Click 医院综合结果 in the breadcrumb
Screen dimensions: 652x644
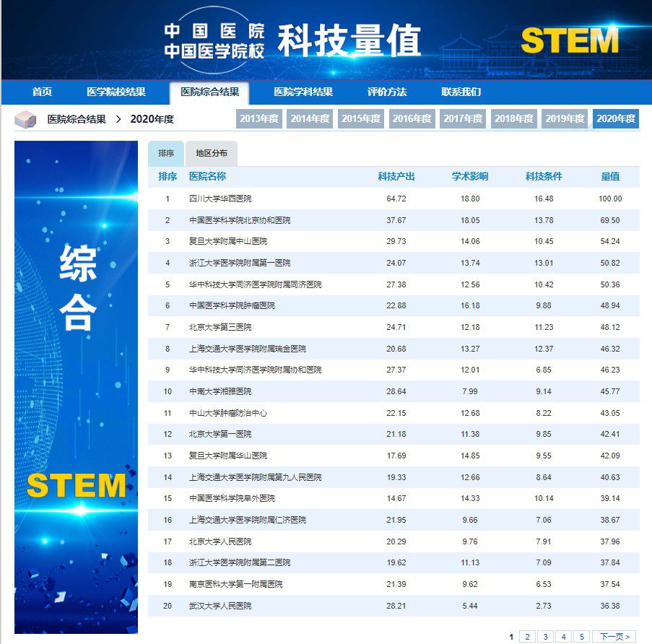tap(77, 119)
